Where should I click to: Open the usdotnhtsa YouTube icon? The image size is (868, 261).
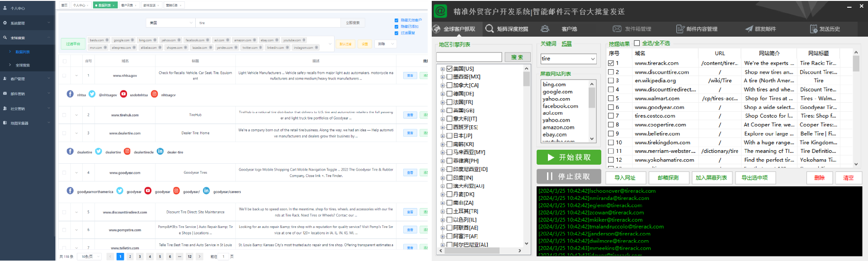[123, 94]
